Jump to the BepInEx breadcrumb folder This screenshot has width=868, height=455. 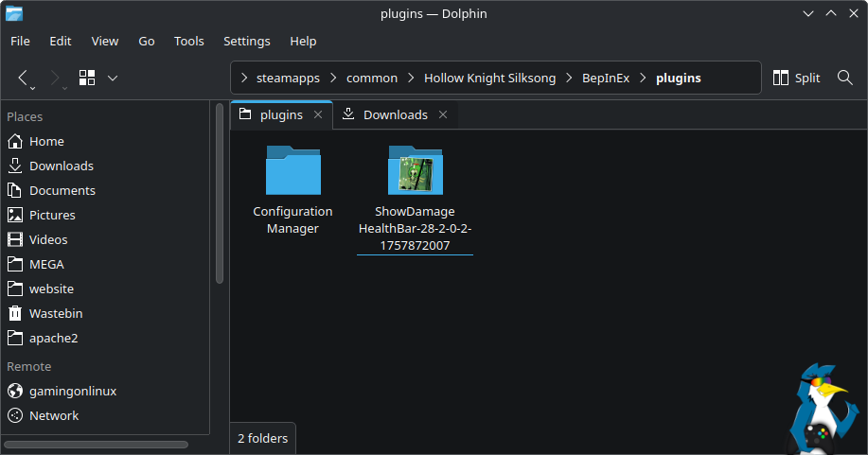(605, 78)
